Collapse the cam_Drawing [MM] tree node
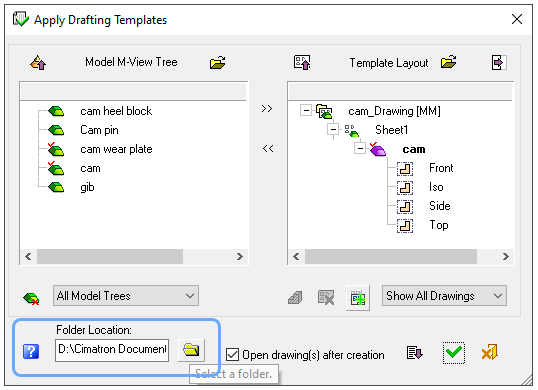Image resolution: width=538 pixels, height=390 pixels. click(x=305, y=110)
